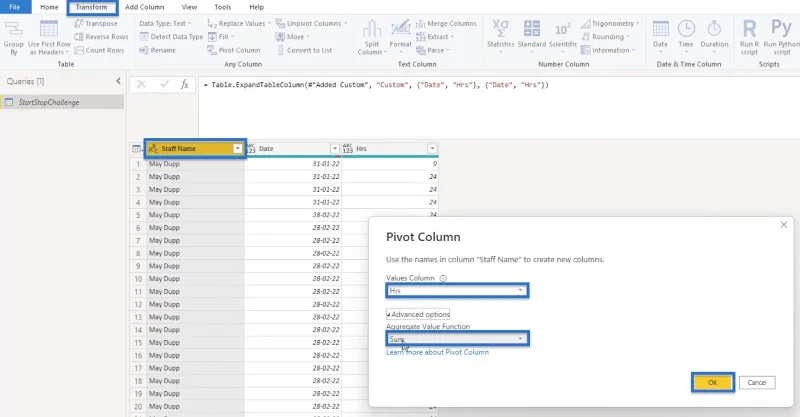Open the Extract dropdown
Viewport: 800px width, 417px height.
[x=435, y=37]
